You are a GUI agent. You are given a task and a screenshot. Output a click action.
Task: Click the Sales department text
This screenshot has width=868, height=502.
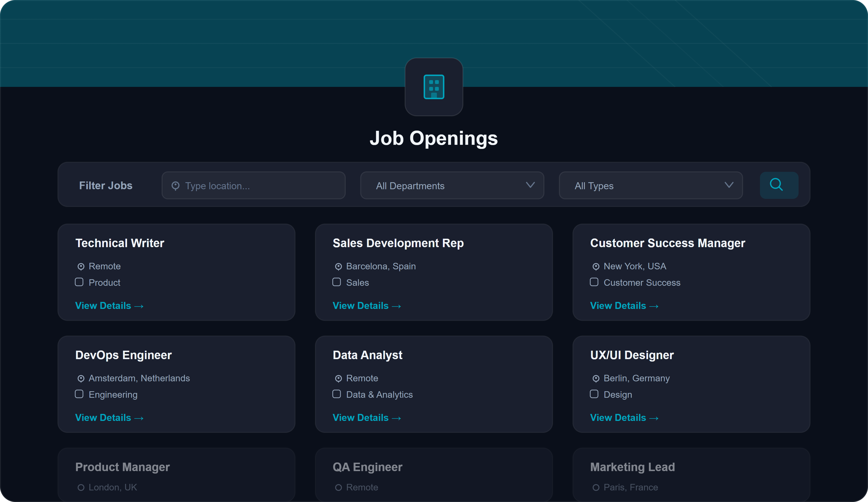pyautogui.click(x=358, y=283)
